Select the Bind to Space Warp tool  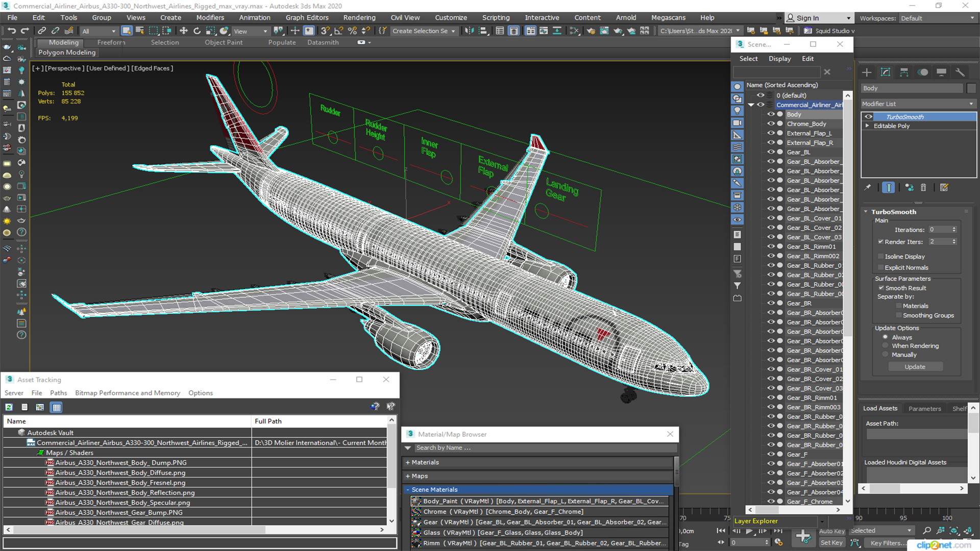pos(69,31)
